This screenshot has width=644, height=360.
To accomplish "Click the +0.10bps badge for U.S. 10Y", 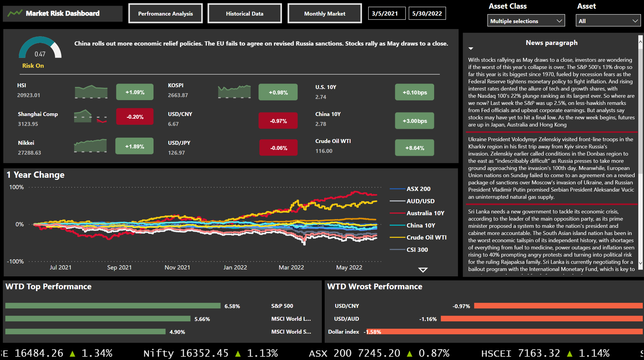I will click(414, 92).
